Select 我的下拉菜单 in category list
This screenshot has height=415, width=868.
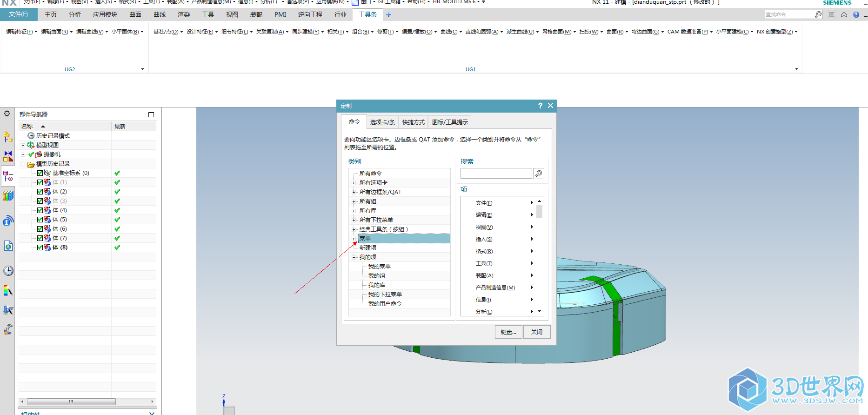pos(385,295)
